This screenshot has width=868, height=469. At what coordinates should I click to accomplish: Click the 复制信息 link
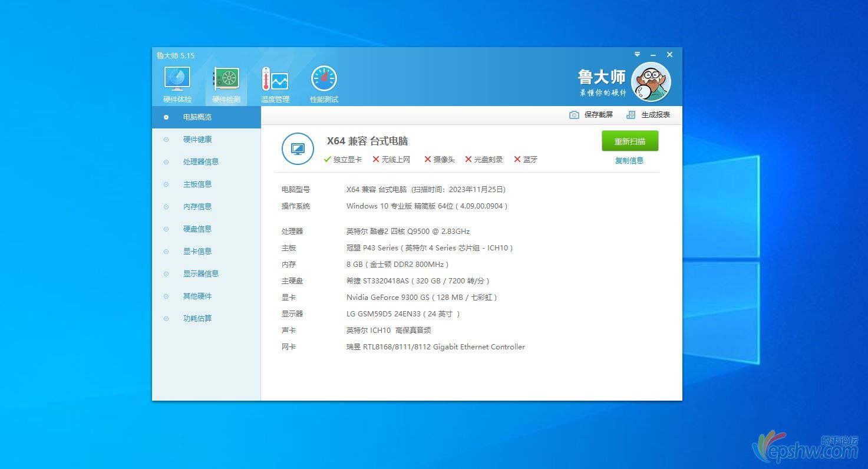(629, 161)
